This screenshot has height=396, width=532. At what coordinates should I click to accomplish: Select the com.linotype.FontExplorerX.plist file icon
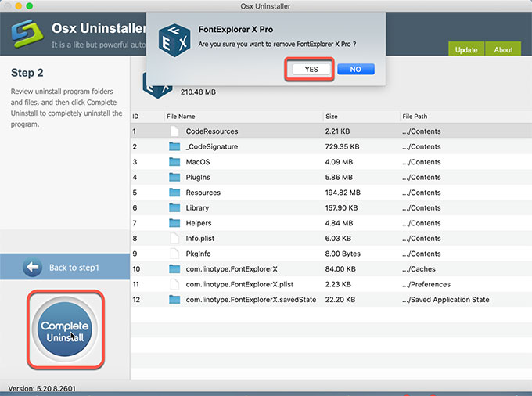click(174, 284)
